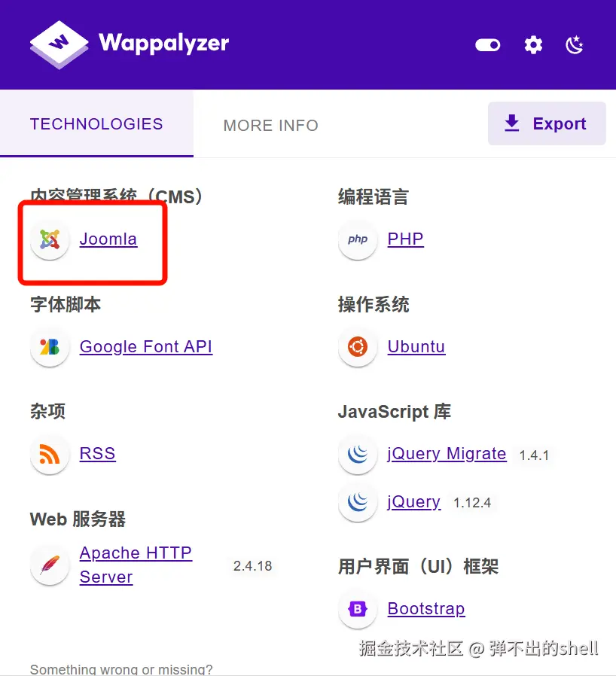Open settings via the gear icon
The height and width of the screenshot is (676, 616).
click(534, 45)
